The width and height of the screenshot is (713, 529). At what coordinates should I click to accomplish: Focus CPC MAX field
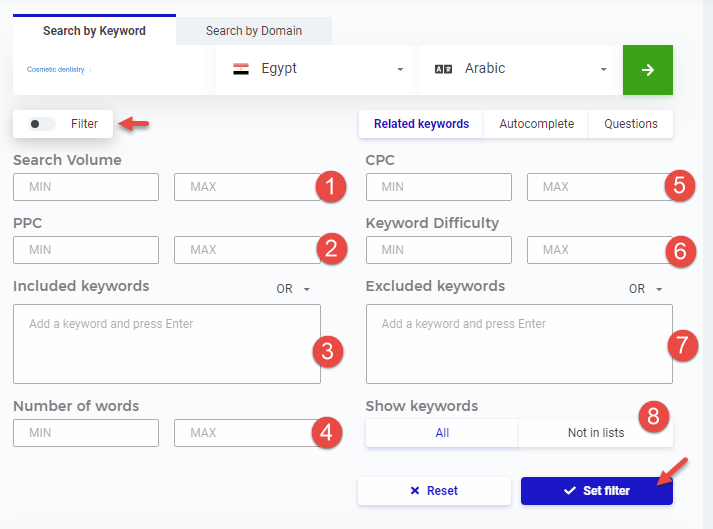click(x=600, y=187)
